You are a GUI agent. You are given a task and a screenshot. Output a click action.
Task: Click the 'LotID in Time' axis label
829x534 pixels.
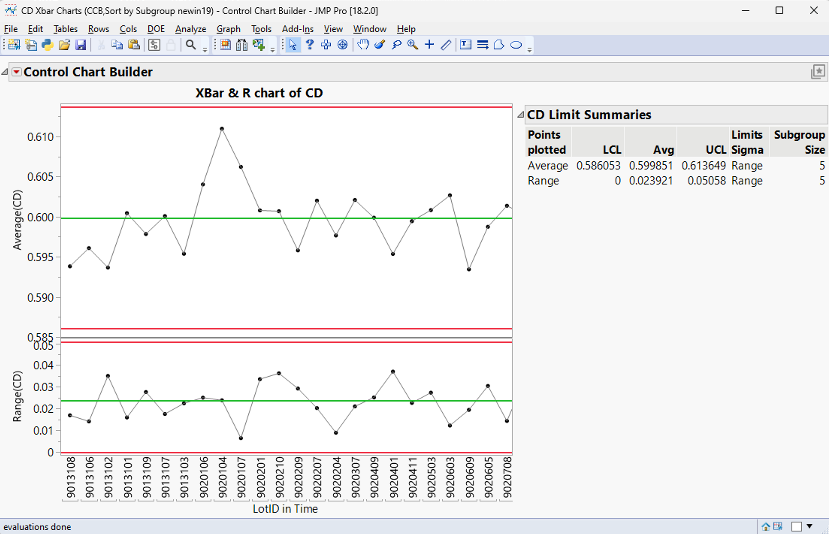tap(285, 509)
